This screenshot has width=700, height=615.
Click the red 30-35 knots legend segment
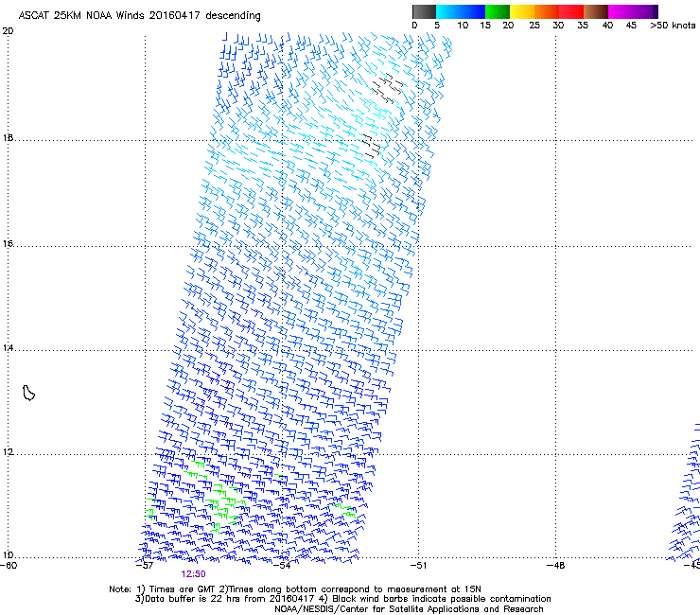(x=571, y=11)
